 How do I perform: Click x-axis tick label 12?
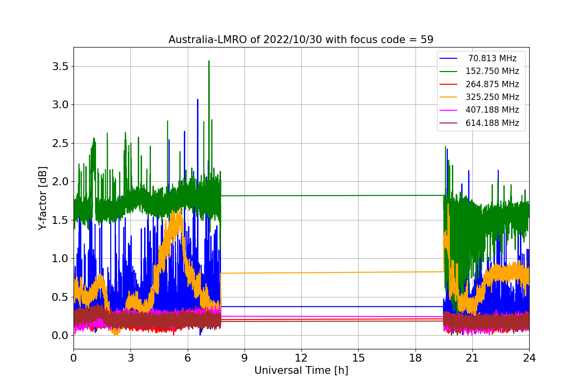point(301,358)
